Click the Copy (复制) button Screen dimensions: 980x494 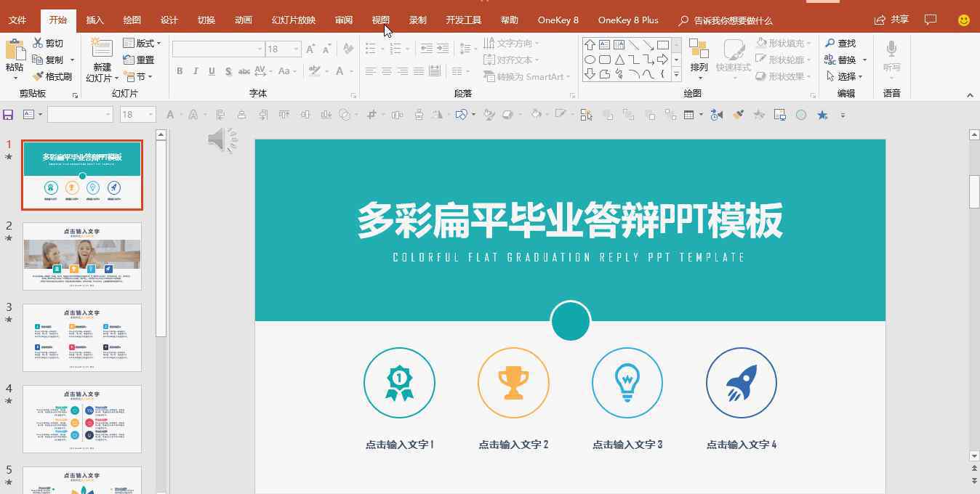tap(48, 60)
